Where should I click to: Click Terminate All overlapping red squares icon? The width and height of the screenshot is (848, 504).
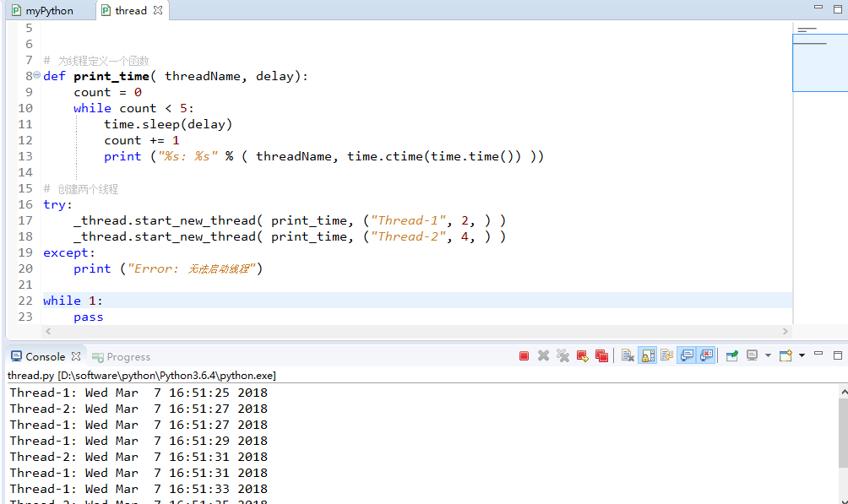click(601, 355)
